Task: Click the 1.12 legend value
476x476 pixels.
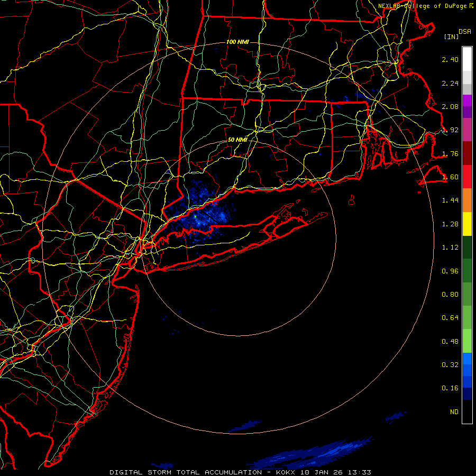Action: tap(450, 248)
